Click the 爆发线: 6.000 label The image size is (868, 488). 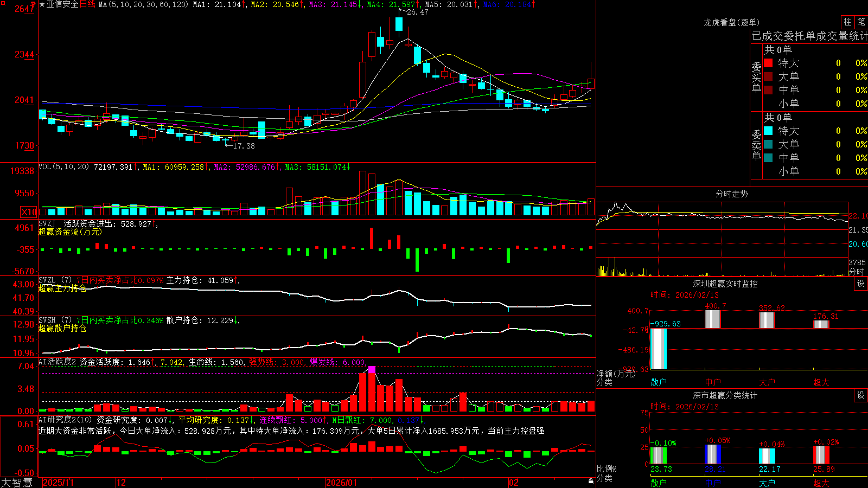[x=337, y=362]
